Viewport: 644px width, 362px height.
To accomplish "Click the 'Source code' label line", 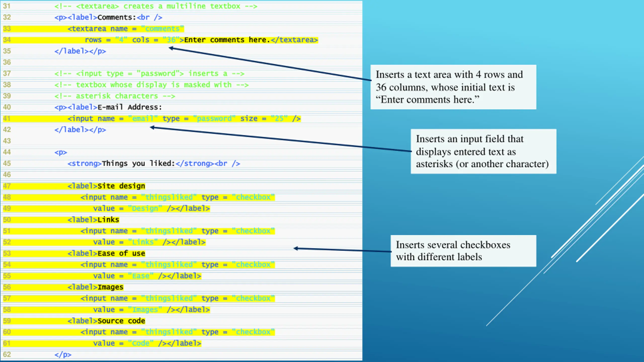I will [x=106, y=321].
